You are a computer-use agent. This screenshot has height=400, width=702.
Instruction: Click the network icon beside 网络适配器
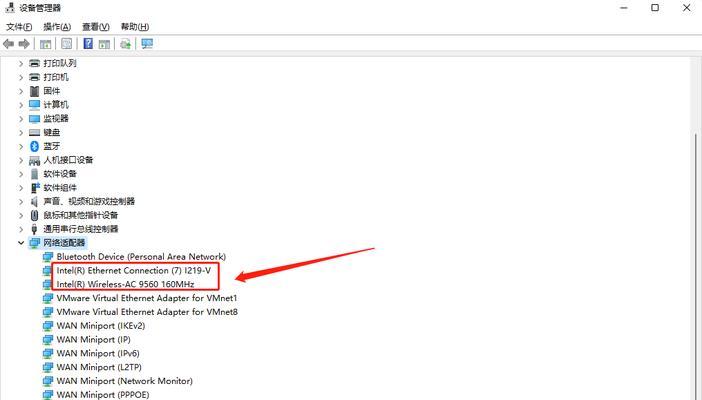[34, 243]
